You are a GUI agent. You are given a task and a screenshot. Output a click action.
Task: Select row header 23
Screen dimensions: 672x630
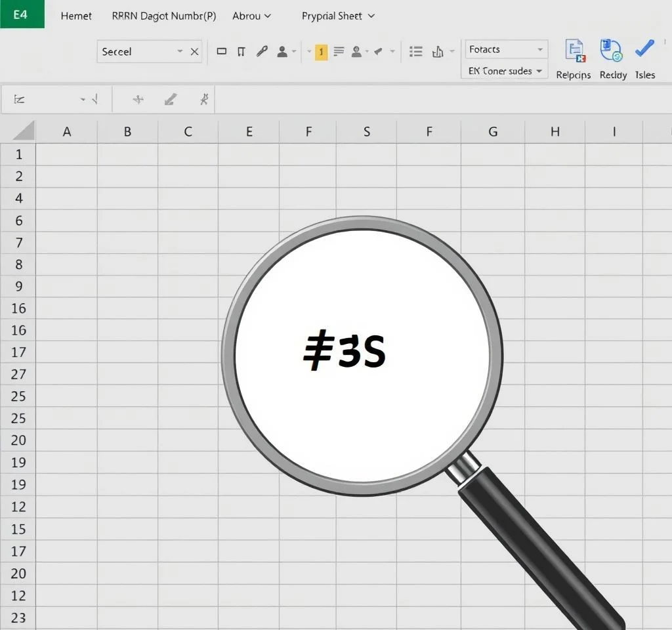[18, 618]
